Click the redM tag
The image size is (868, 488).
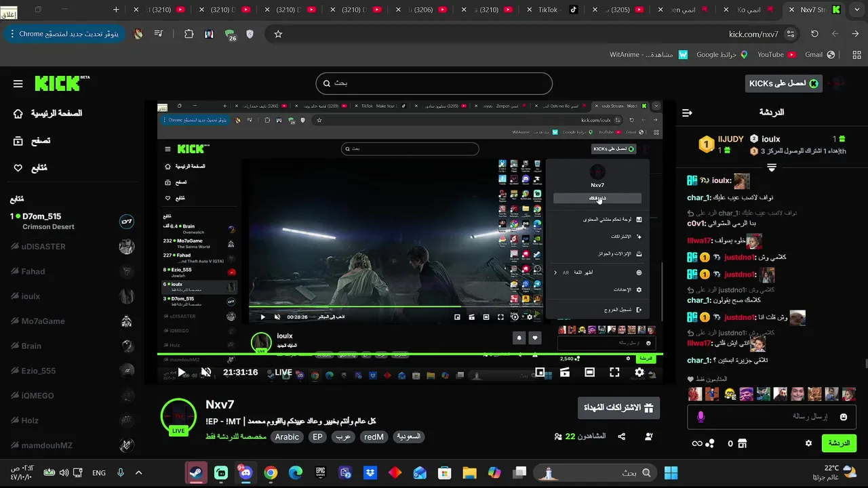coord(374,437)
